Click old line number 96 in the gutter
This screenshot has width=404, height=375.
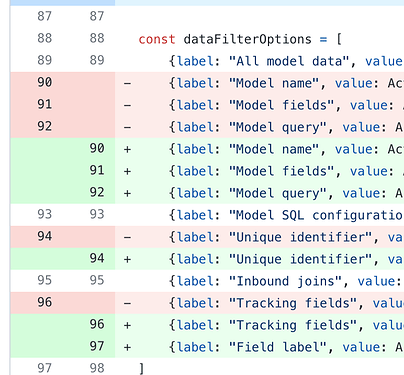point(45,302)
